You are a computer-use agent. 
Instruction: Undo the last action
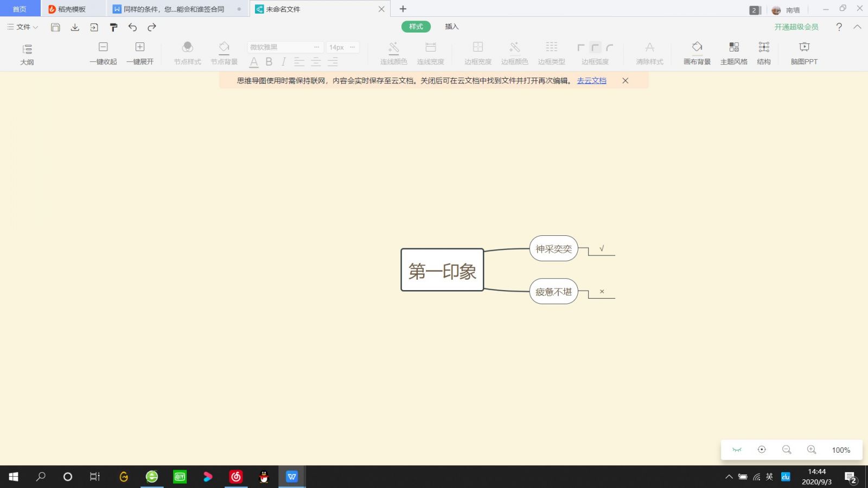(132, 27)
